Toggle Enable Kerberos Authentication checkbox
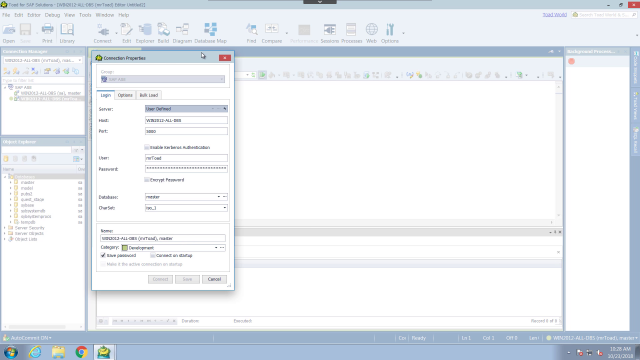 (147, 147)
